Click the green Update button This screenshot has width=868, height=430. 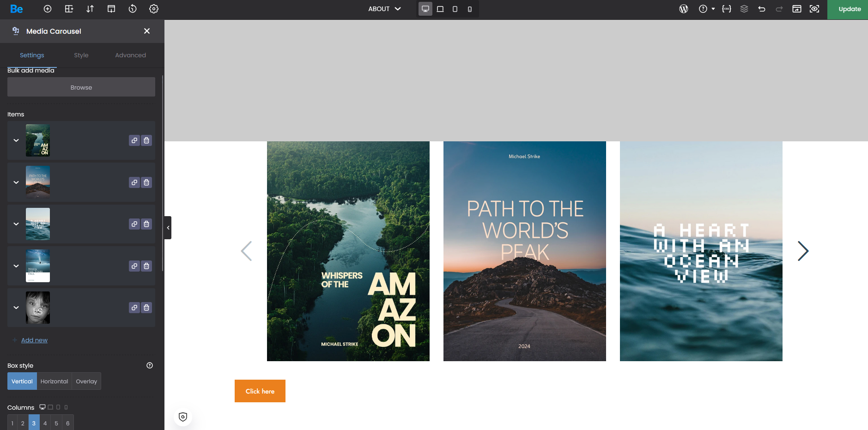click(x=849, y=9)
